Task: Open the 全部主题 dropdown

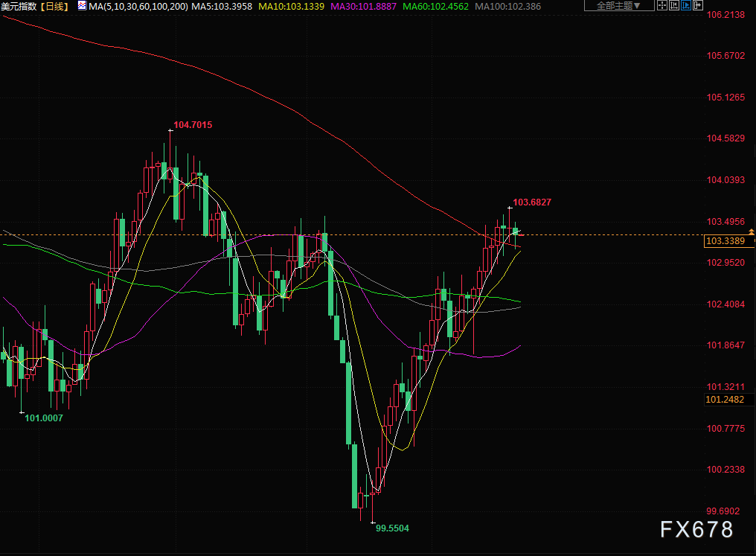Action: coord(619,6)
